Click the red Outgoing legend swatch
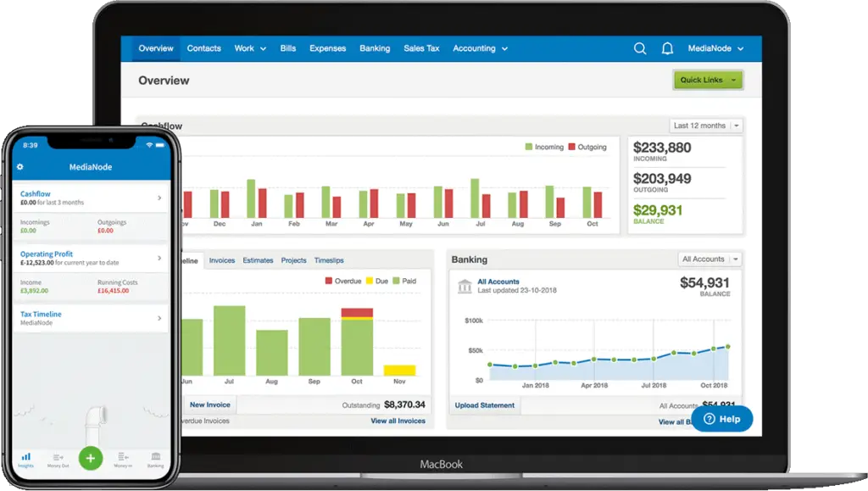The height and width of the screenshot is (491, 868). (572, 147)
